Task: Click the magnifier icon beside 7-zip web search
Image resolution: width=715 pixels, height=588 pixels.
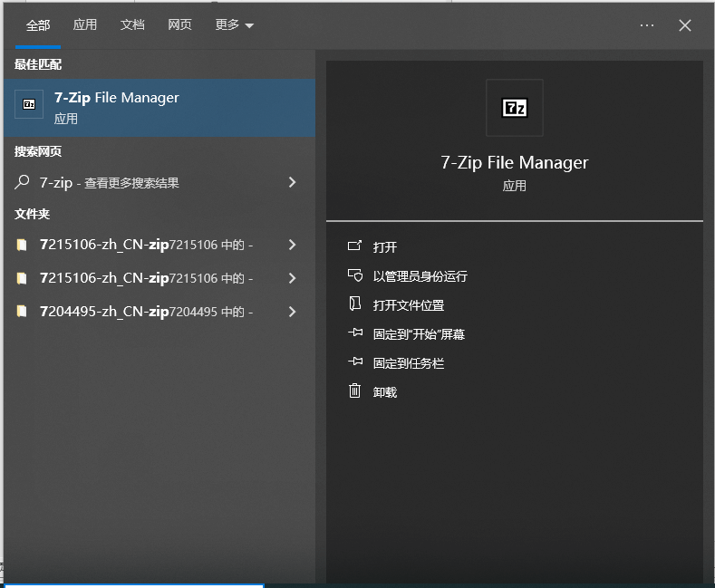Action: point(22,182)
